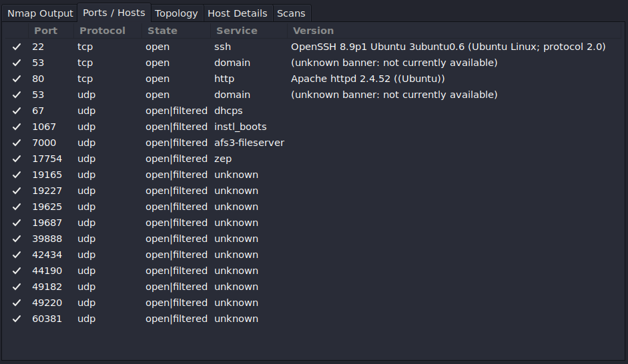Click the udp protocol cell for port 67

click(x=86, y=111)
